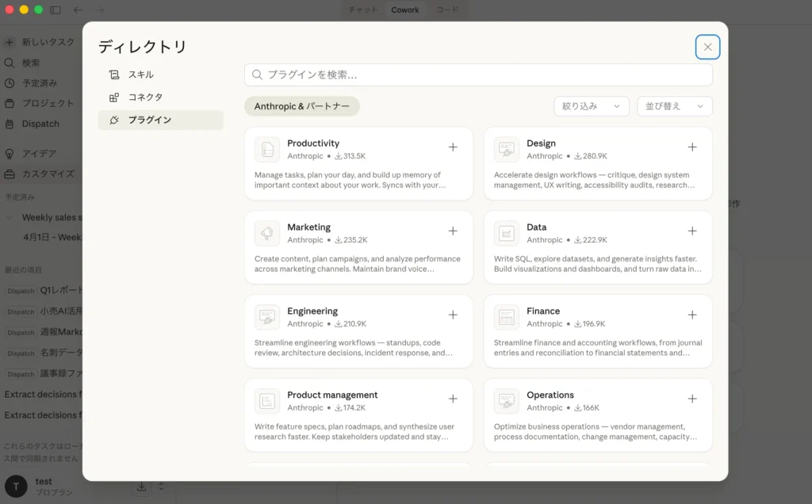Click the Product management plugin icon

267,401
